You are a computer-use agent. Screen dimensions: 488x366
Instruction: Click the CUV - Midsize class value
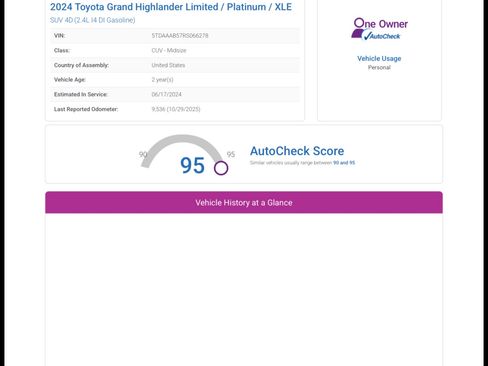click(x=169, y=50)
